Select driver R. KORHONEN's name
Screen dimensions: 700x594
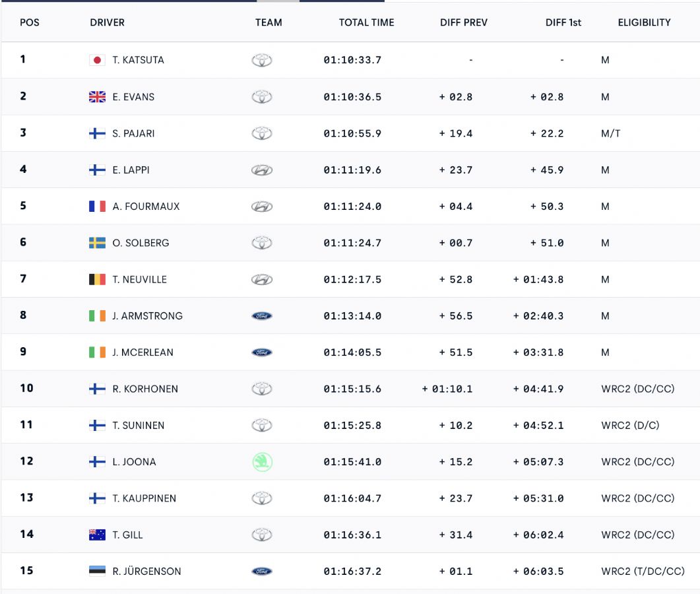coord(145,389)
